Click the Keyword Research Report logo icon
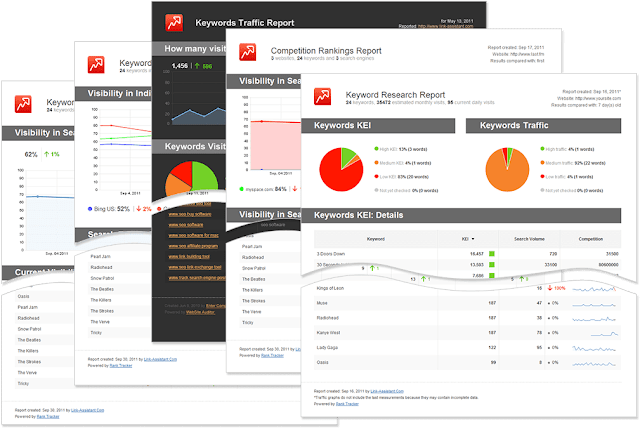The height and width of the screenshot is (429, 640). coord(322,97)
